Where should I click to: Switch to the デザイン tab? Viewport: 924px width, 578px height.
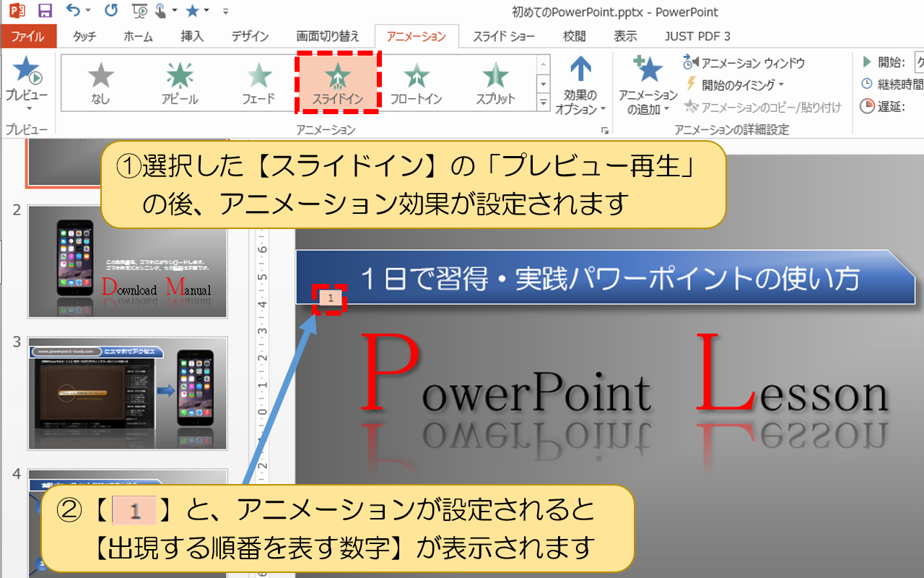pos(250,36)
